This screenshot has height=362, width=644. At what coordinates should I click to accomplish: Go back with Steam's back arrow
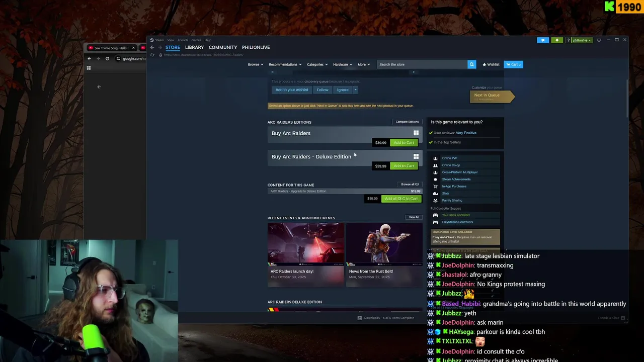[152, 47]
